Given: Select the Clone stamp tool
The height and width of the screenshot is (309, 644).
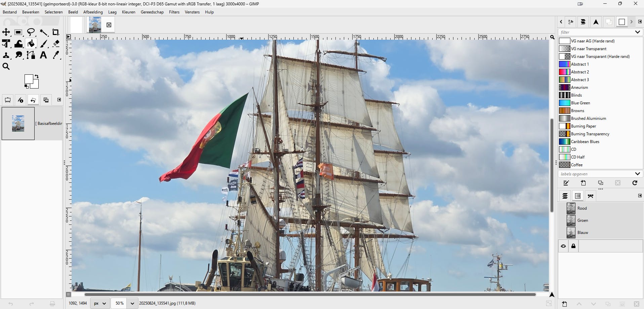Looking at the screenshot, I should 6,55.
